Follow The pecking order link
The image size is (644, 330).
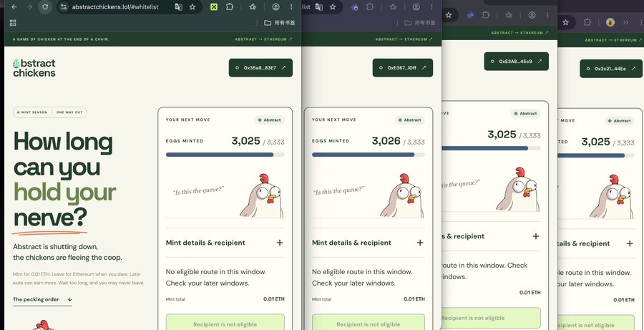[42, 300]
